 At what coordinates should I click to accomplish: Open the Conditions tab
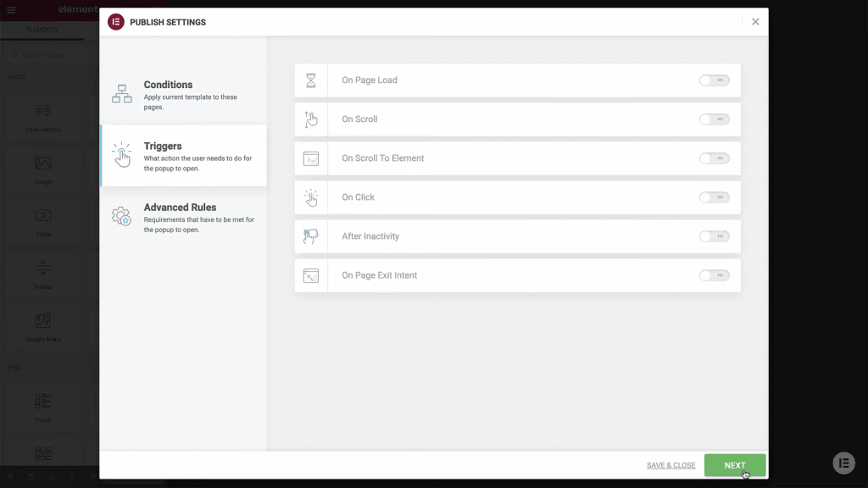click(x=183, y=94)
